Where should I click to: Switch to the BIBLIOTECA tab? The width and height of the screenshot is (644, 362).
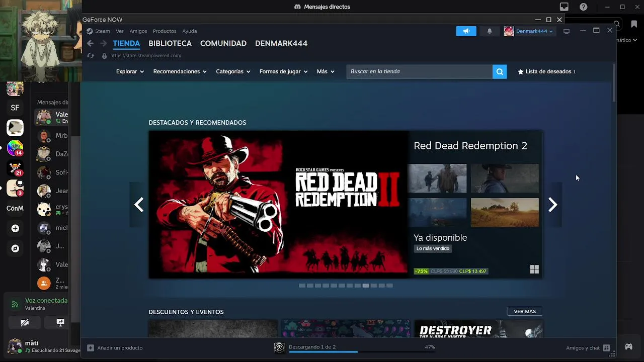click(x=170, y=43)
